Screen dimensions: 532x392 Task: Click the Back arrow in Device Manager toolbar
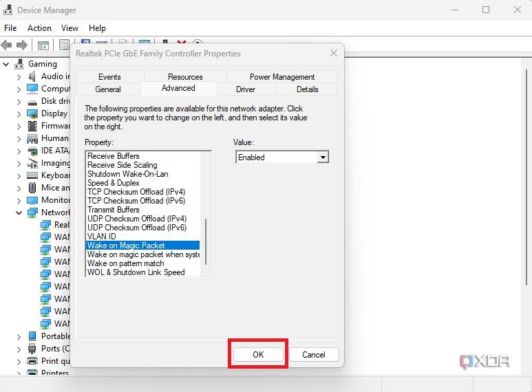tap(6, 45)
